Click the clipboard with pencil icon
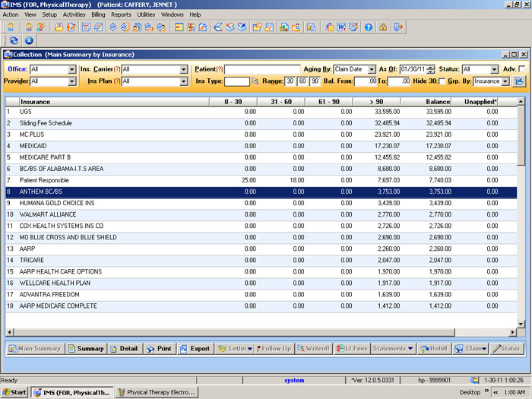Image resolution: width=532 pixels, height=399 pixels. coord(71,27)
